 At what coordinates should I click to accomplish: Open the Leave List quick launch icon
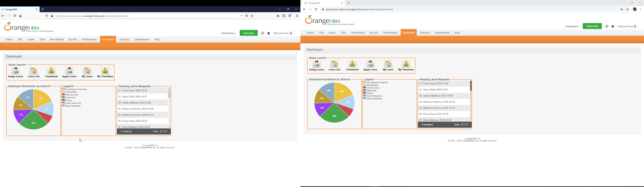pos(33,72)
